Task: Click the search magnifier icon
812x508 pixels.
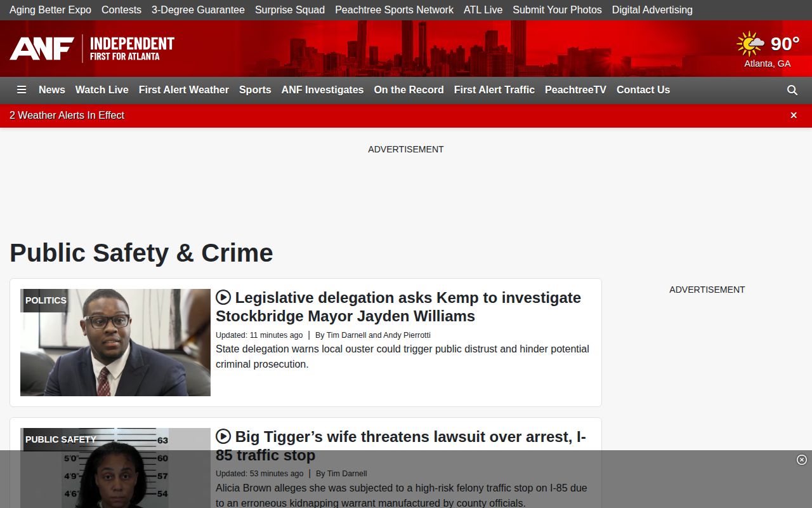Action: coord(792,90)
